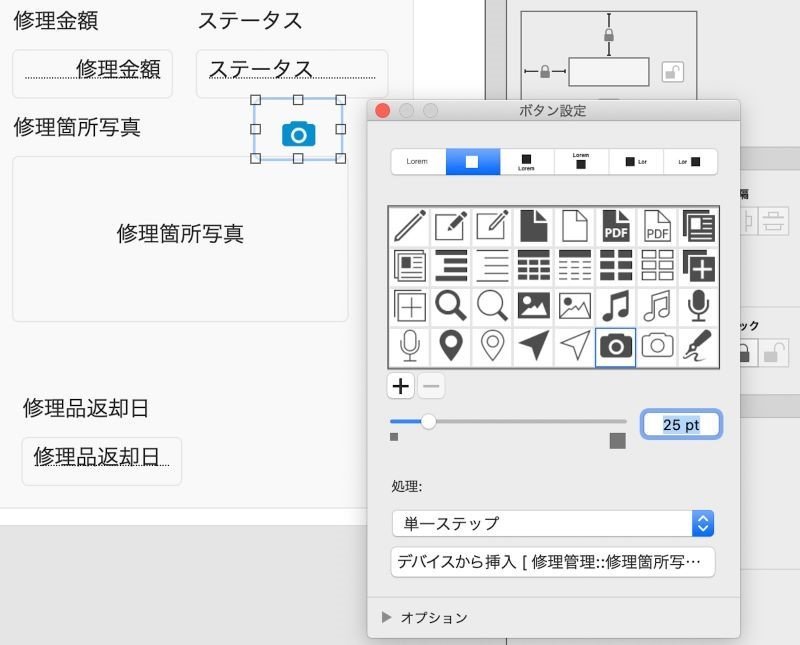Click the 修理箇所写真 label text

click(x=77, y=127)
